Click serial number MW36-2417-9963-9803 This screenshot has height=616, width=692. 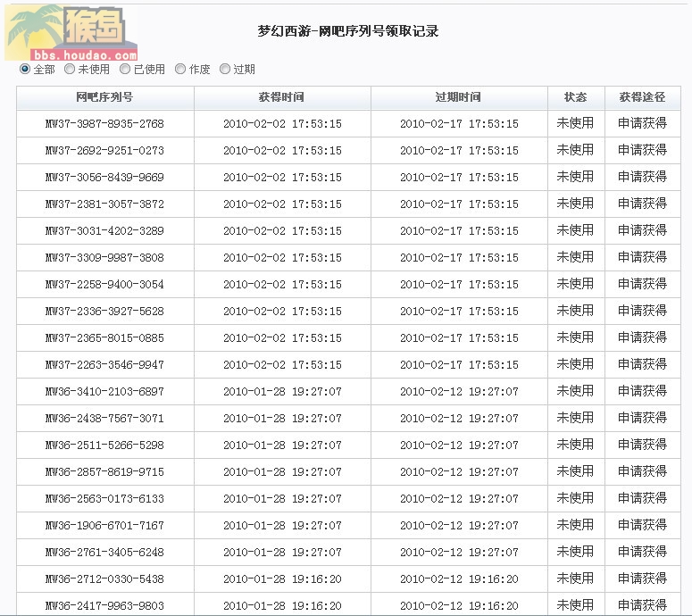[104, 606]
